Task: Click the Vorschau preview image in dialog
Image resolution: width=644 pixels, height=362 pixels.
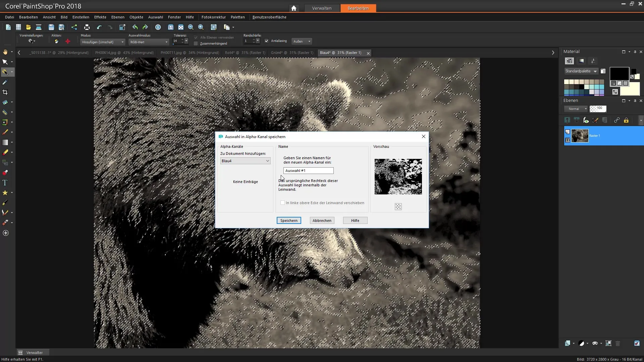Action: coord(398,177)
